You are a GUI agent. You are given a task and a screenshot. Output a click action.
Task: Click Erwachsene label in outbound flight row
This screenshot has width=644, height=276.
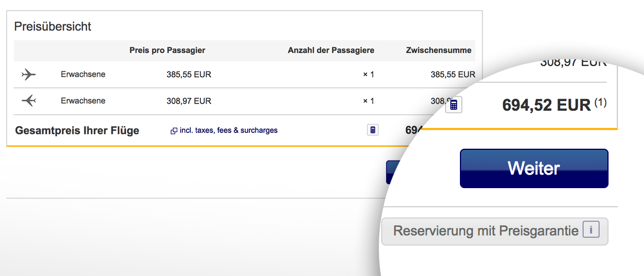point(83,74)
